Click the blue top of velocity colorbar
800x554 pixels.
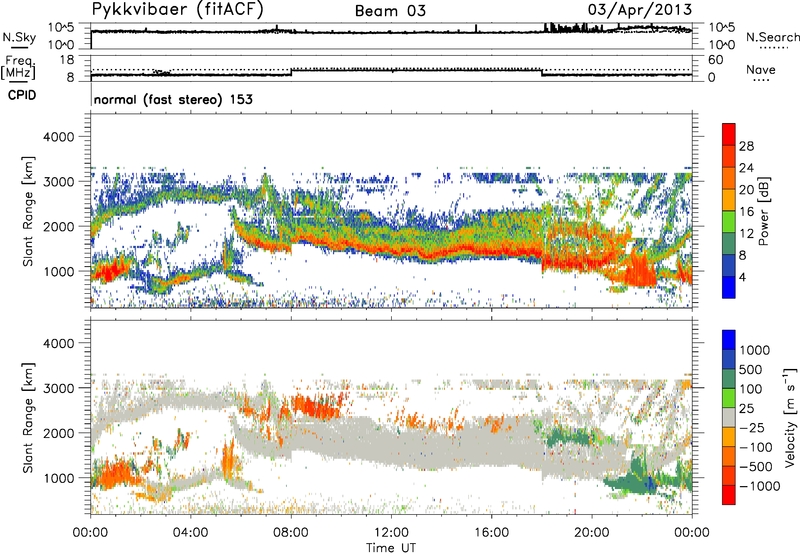point(729,340)
